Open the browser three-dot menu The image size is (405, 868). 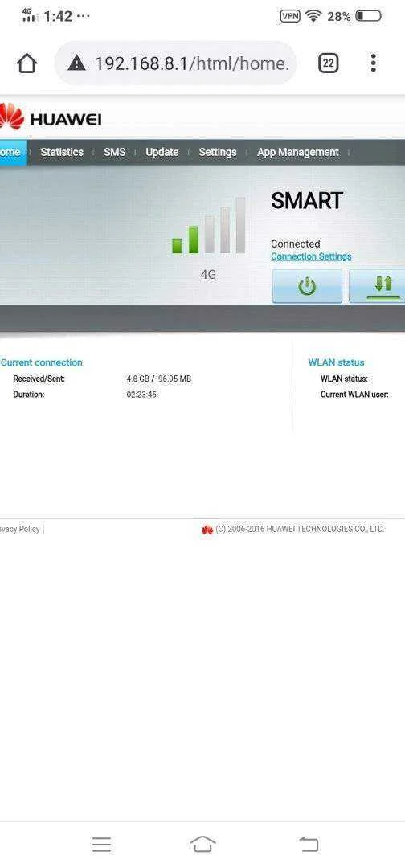(x=374, y=63)
